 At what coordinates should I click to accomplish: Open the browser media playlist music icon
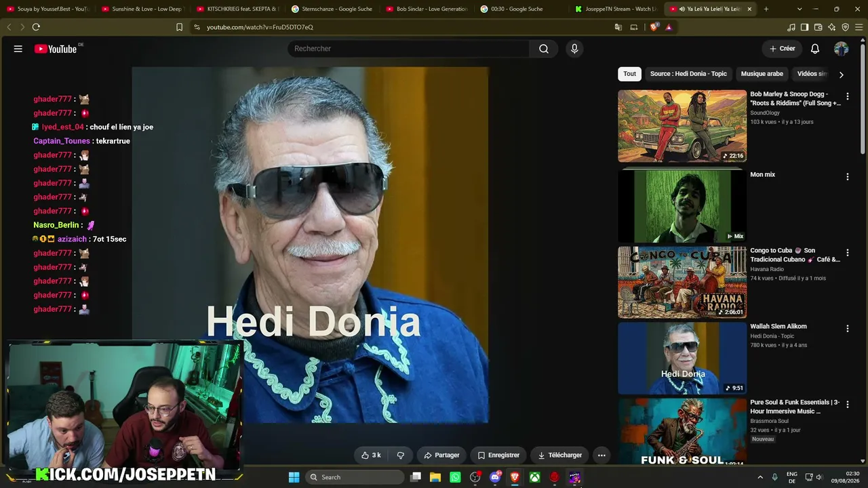click(791, 27)
